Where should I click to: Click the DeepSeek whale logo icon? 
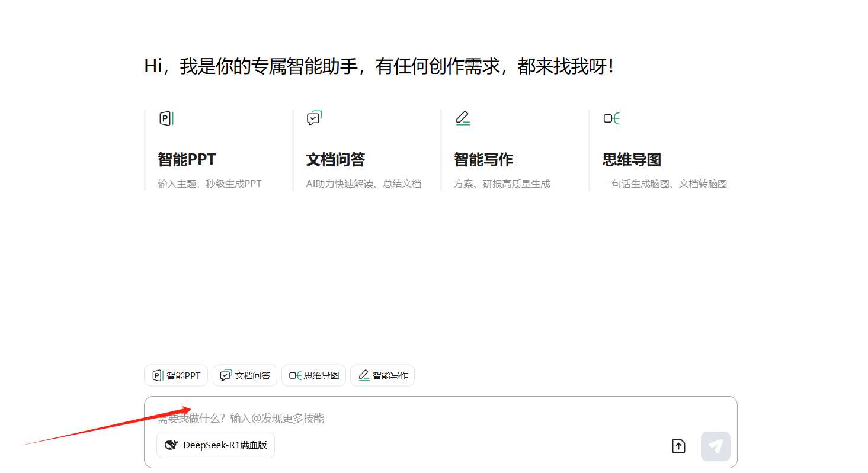coord(171,445)
